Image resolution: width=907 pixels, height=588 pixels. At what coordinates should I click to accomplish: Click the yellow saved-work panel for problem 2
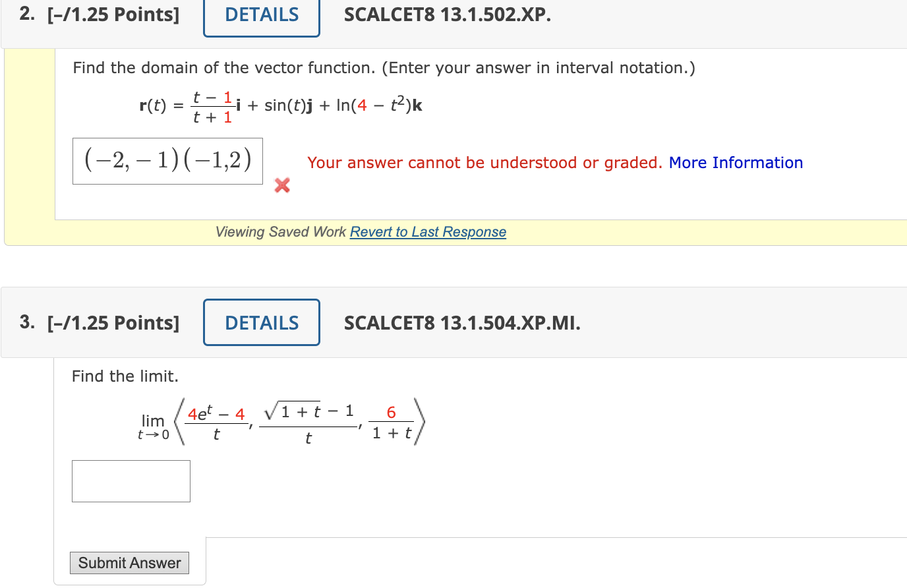[30, 145]
